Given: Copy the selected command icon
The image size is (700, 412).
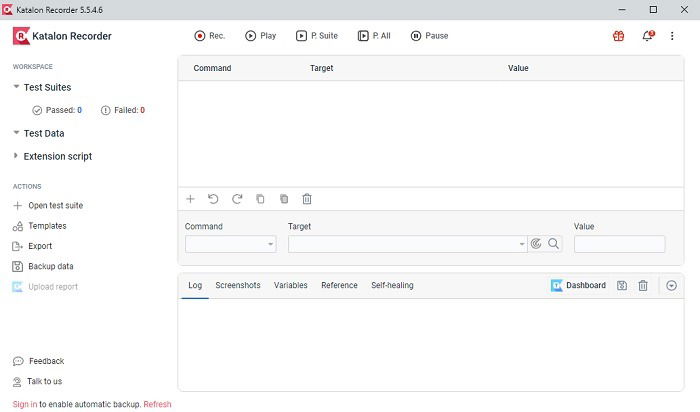Looking at the screenshot, I should [x=260, y=199].
